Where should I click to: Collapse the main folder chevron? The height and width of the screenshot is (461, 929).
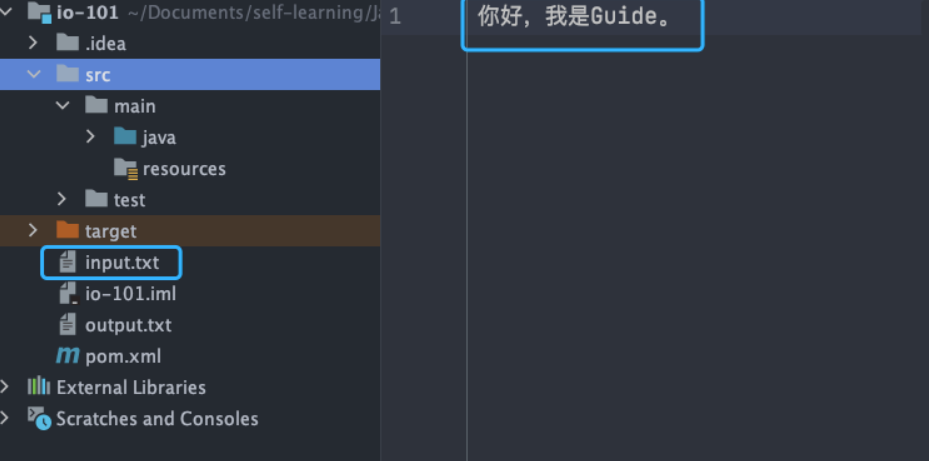click(x=63, y=106)
